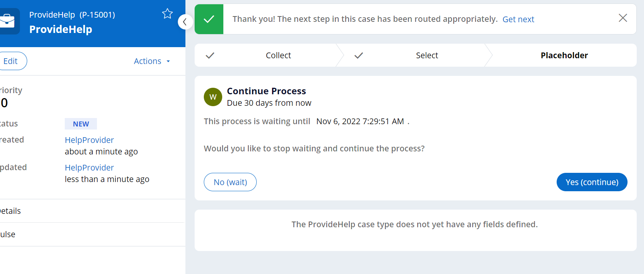This screenshot has width=644, height=274.
Task: Open the HelpProvider link under Created
Action: click(x=89, y=140)
